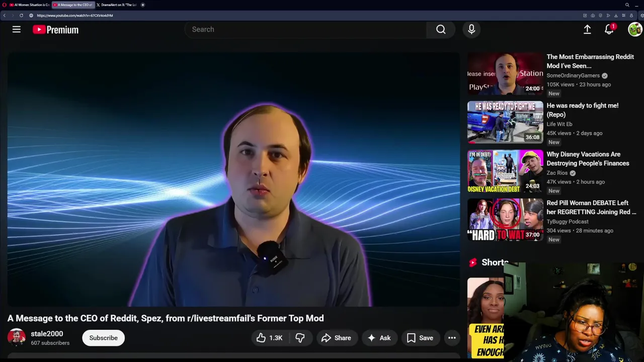This screenshot has height=362, width=644.
Task: Switch to AI Women Situation tab
Action: [x=30, y=5]
